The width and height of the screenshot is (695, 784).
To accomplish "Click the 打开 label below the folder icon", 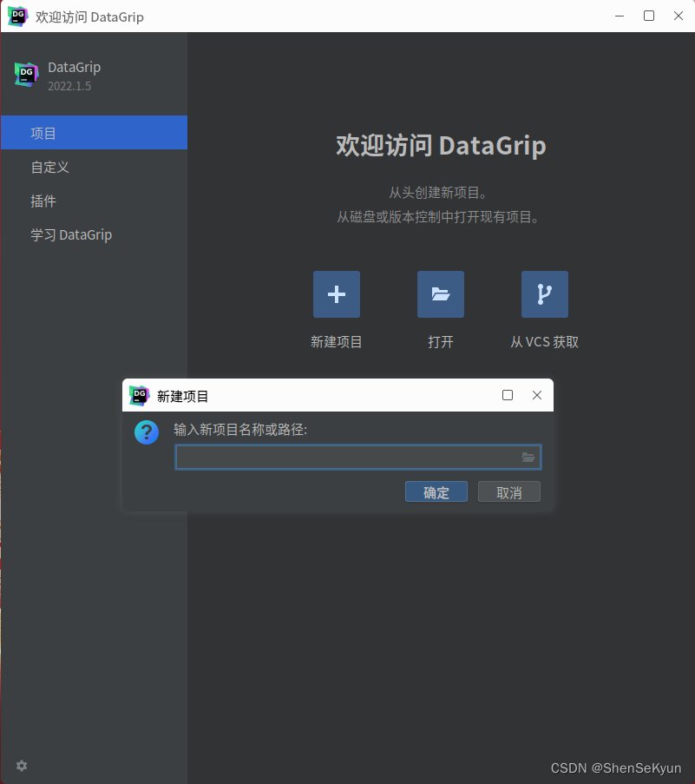I will [x=440, y=341].
